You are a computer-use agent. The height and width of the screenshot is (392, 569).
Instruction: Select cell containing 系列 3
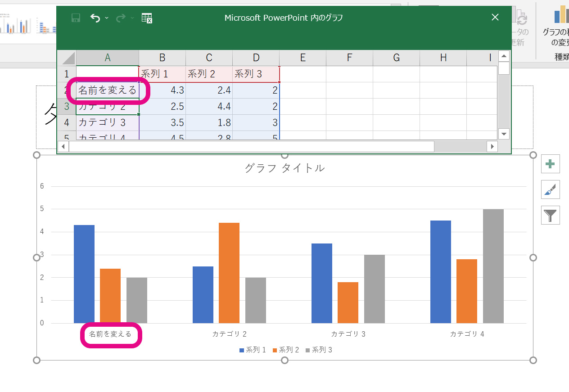256,74
